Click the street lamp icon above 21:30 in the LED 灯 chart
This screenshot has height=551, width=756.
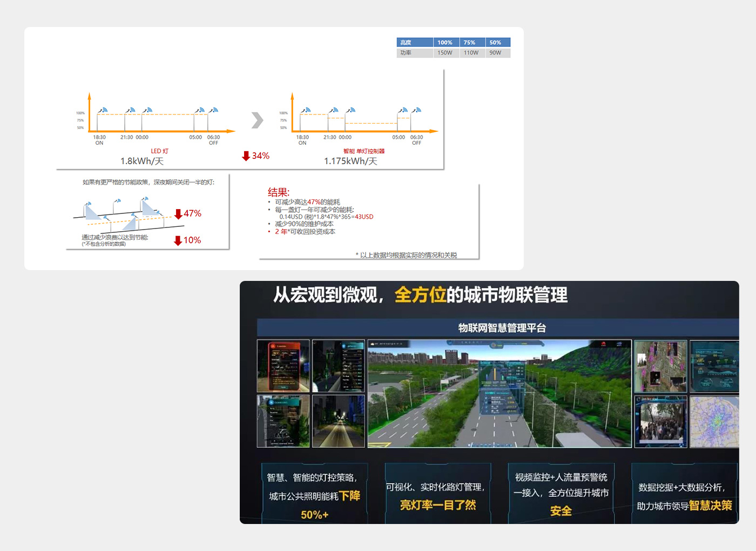click(x=130, y=110)
